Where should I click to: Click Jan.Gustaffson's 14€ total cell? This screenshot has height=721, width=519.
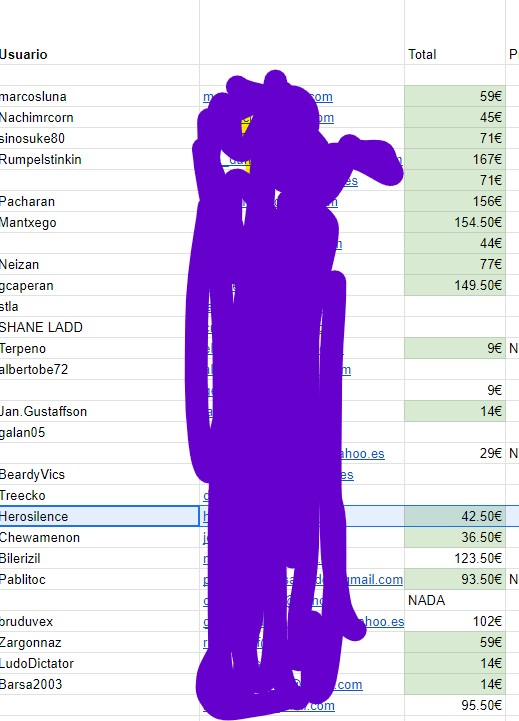[455, 411]
